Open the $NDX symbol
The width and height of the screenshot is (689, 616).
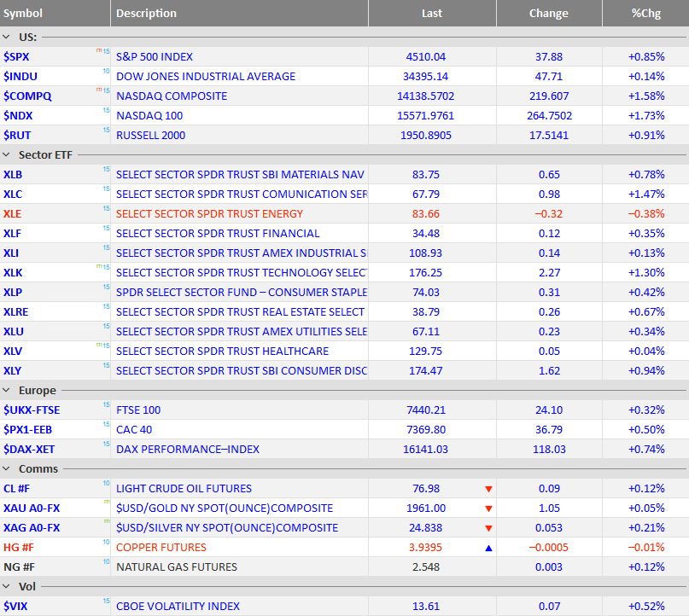18,116
